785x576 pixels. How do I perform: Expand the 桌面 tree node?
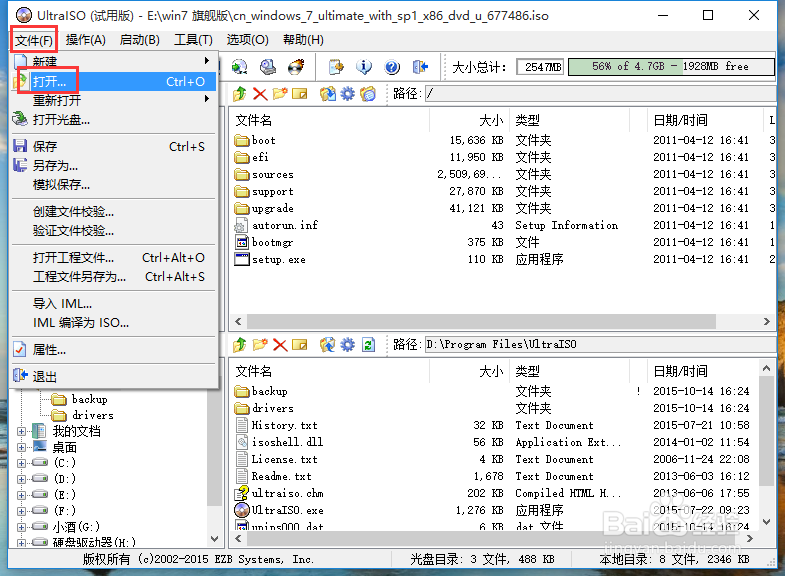pos(21,447)
